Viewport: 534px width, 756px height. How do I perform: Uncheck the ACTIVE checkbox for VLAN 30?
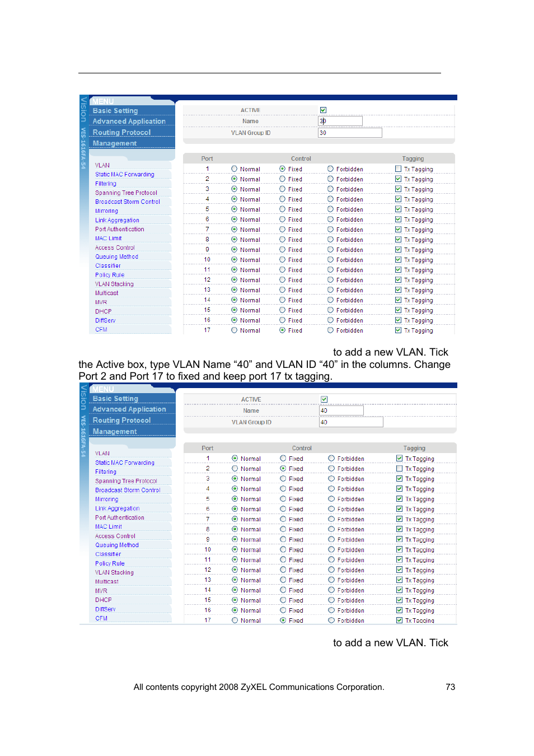[x=323, y=109]
